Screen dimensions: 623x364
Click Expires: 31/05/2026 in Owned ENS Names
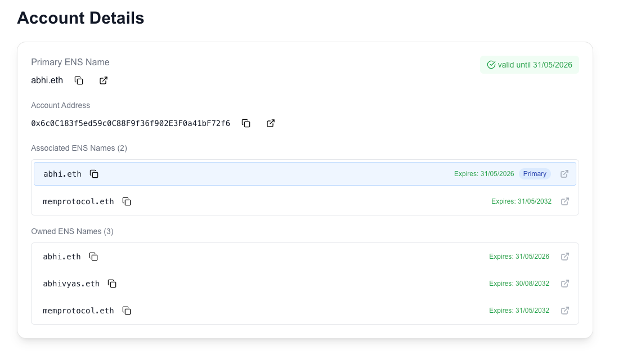point(519,257)
